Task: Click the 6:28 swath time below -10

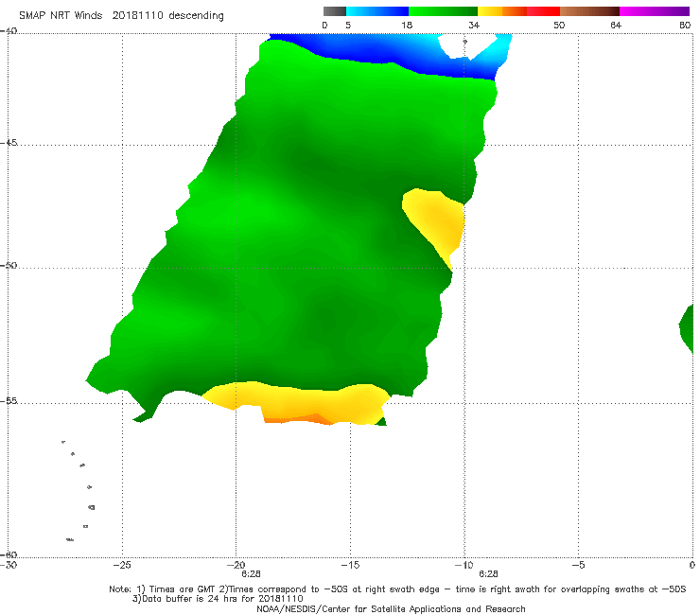Action: (488, 574)
